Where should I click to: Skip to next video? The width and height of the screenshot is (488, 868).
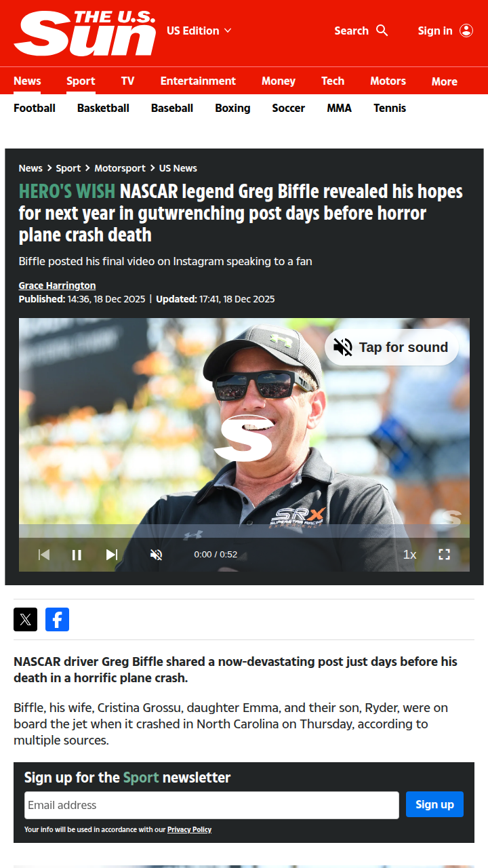[112, 555]
